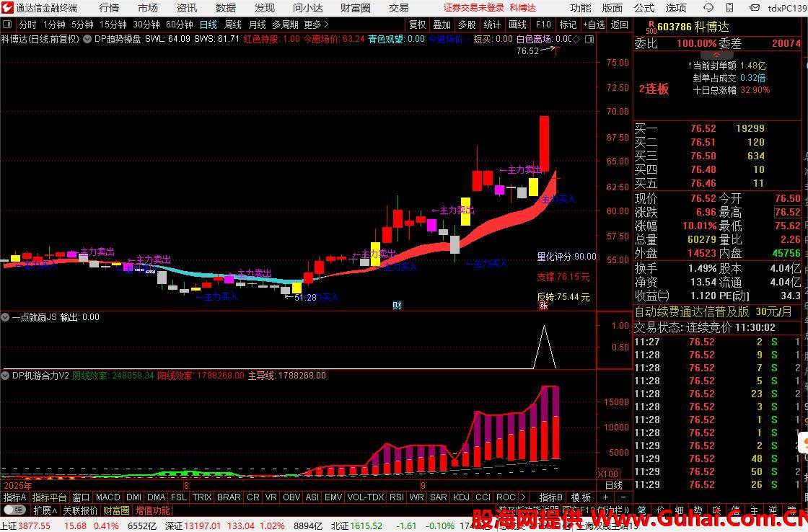Screen dimensions: 808x532
Task: Open the 行情 menu
Action: (x=109, y=8)
